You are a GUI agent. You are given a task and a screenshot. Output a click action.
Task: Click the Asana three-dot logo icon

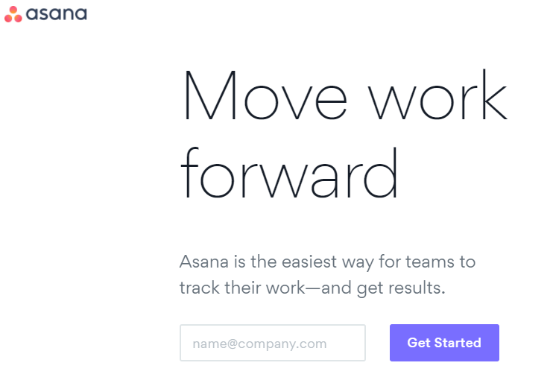13,14
